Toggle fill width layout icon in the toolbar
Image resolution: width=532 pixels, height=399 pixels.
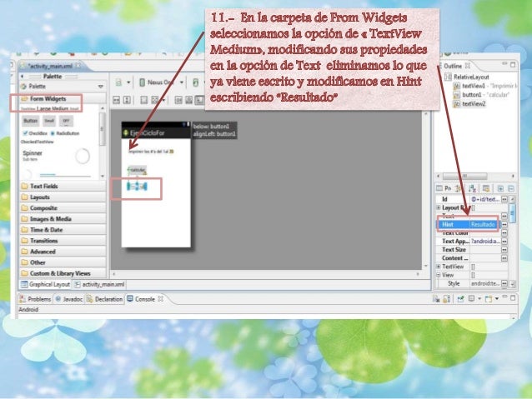point(117,100)
